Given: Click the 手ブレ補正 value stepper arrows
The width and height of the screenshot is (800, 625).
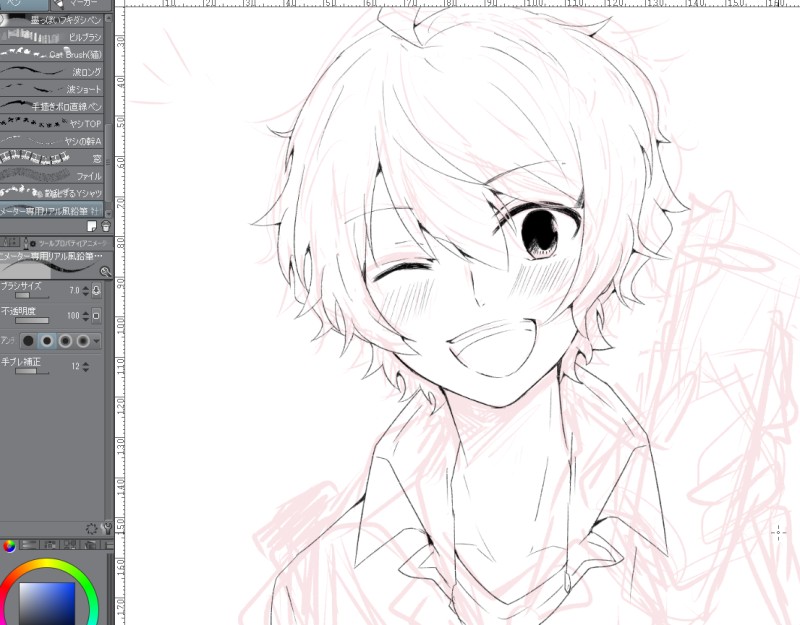Looking at the screenshot, I should [x=85, y=367].
